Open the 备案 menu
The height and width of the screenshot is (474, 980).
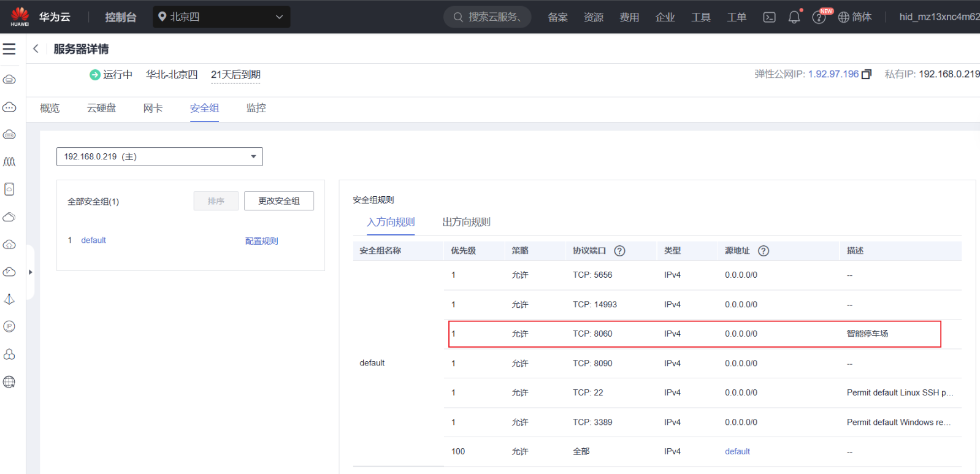pos(557,17)
